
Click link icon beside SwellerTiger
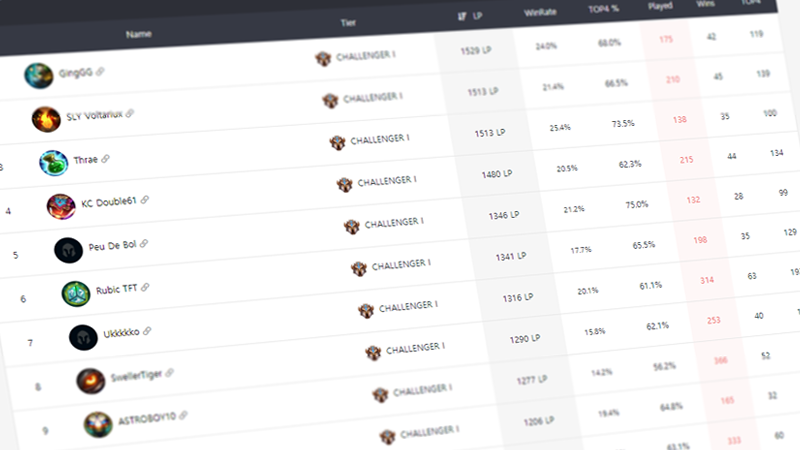tap(170, 373)
